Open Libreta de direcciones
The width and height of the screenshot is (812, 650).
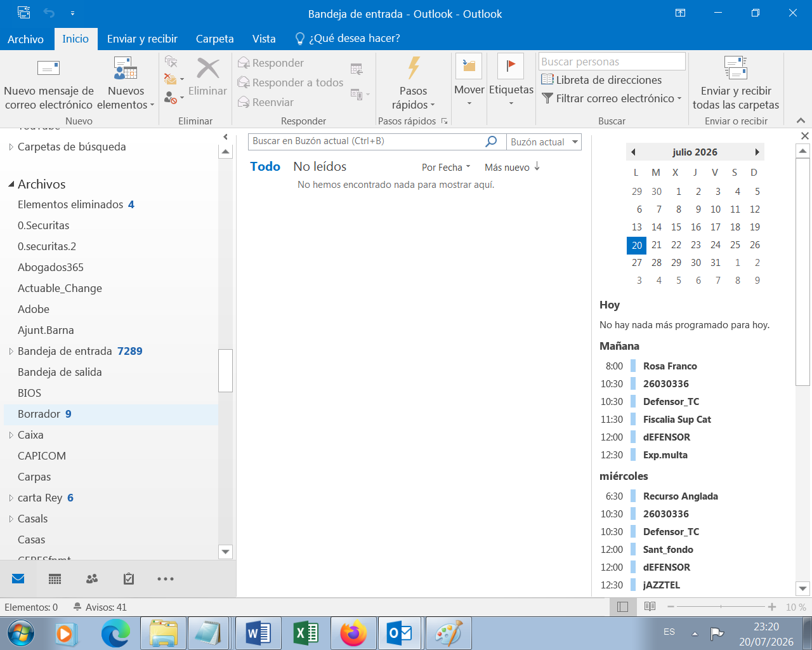(x=601, y=80)
